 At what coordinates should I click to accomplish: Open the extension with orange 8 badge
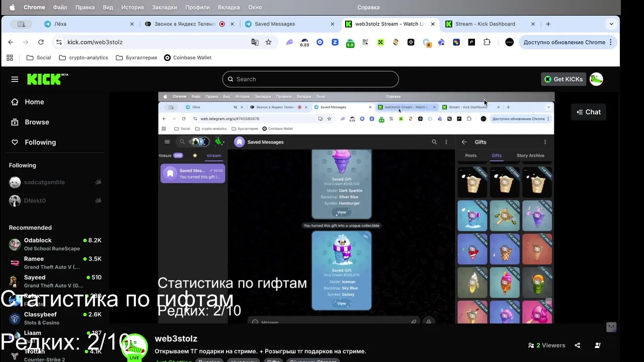click(426, 43)
